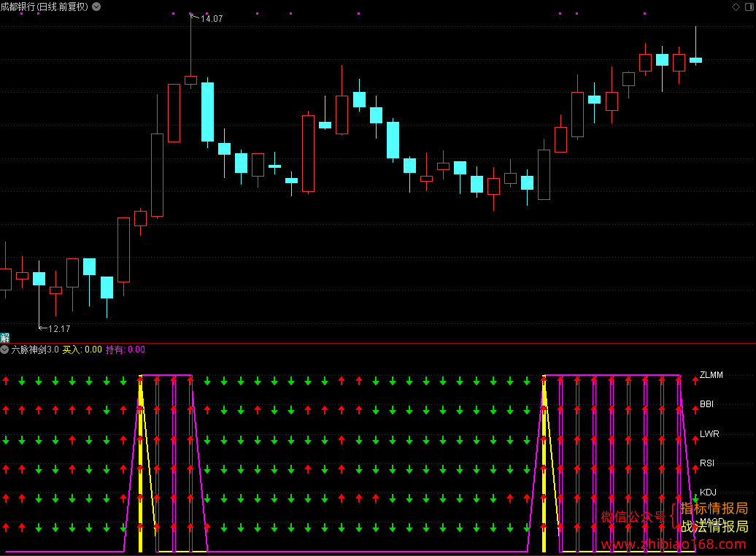The width and height of the screenshot is (756, 556).
Task: Click the diamond icon in top-right corner
Action: tap(736, 7)
